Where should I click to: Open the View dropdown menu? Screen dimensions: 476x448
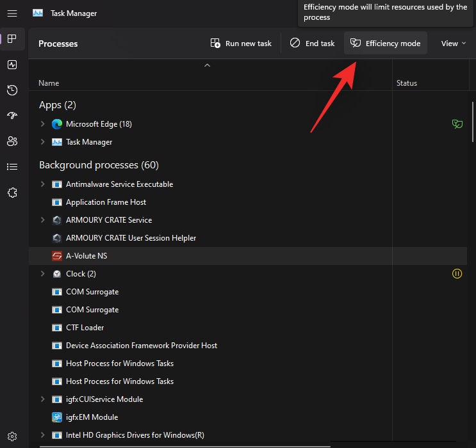coord(454,44)
